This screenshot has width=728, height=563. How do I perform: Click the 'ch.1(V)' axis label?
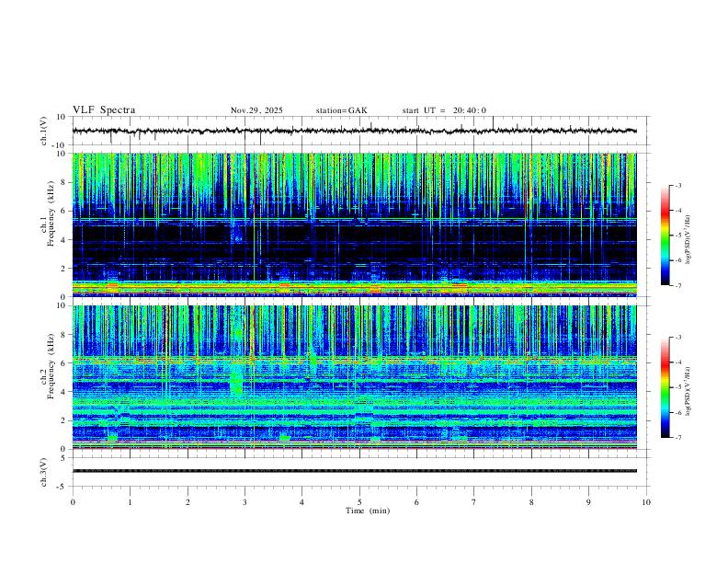[43, 131]
